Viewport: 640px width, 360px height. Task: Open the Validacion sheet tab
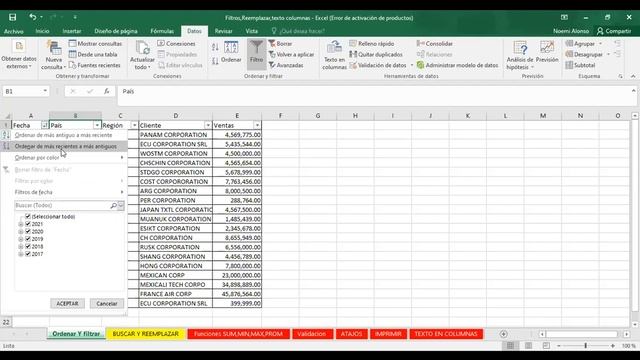311,334
